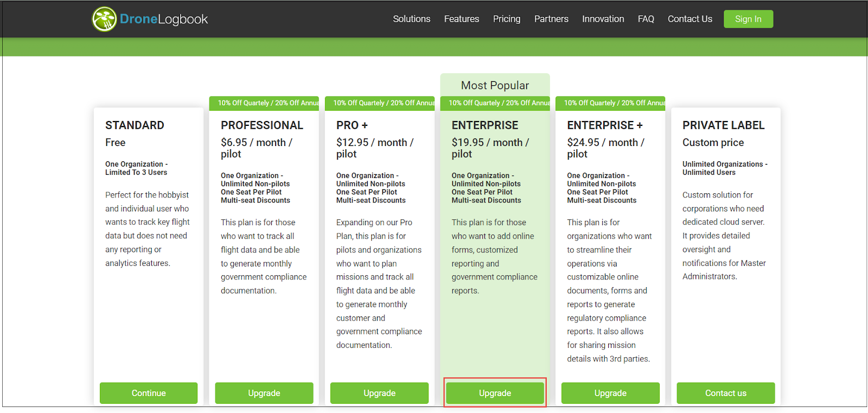The width and height of the screenshot is (868, 413).
Task: Click 'Unlimited Organizations - Unlimited Users' text
Action: click(725, 168)
